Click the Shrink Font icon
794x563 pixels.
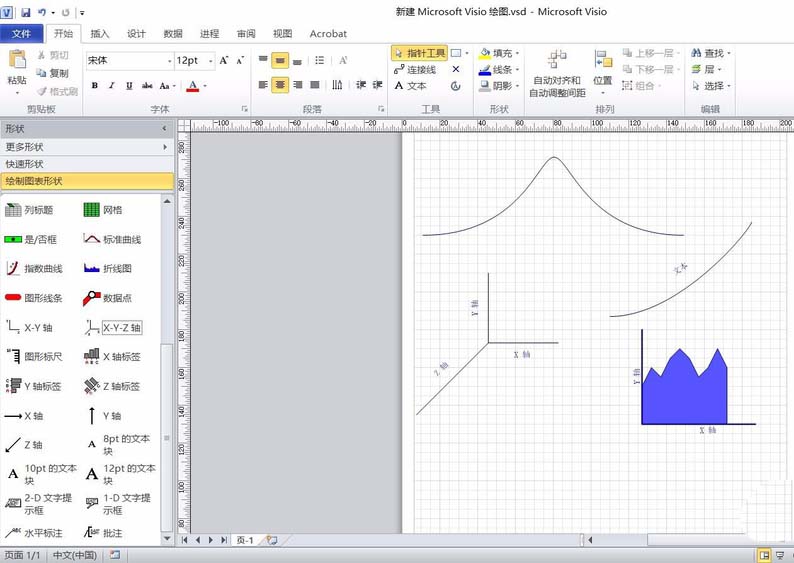tap(240, 60)
